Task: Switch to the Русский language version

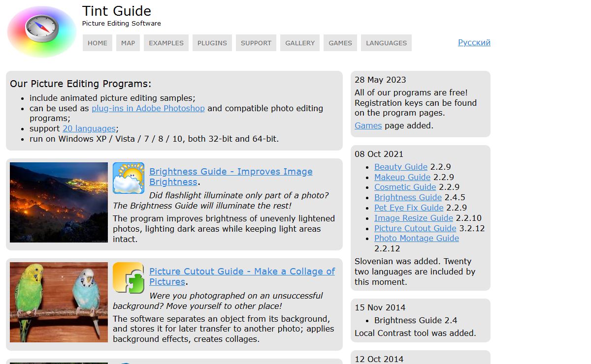Action: (474, 42)
